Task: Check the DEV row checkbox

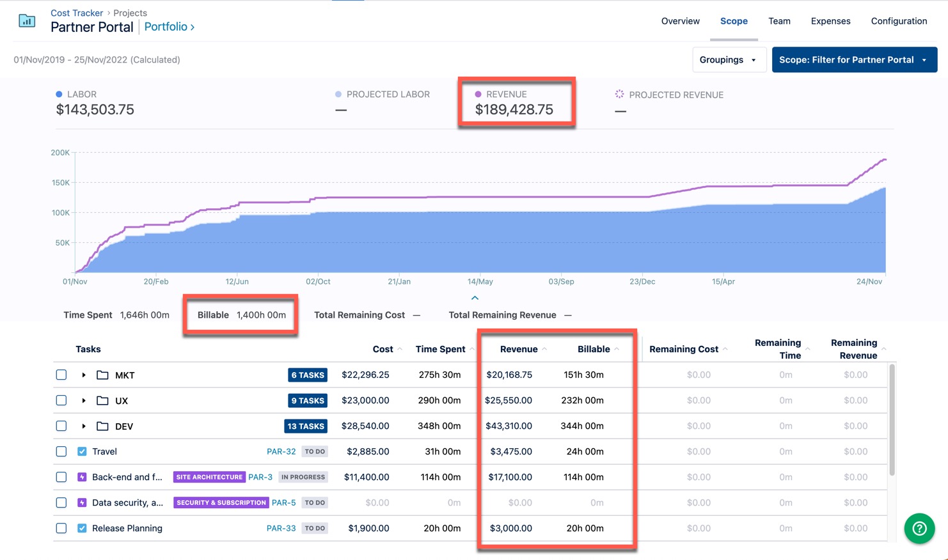Action: pos(61,426)
